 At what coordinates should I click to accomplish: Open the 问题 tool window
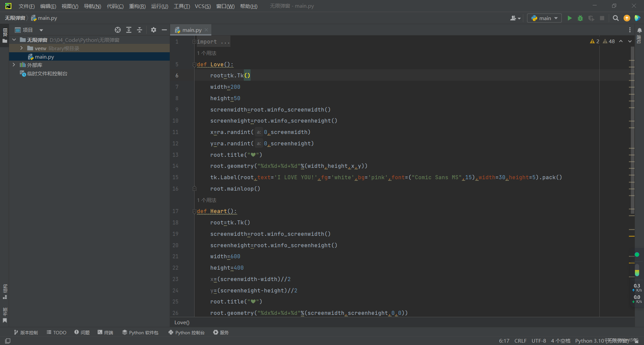tap(82, 332)
